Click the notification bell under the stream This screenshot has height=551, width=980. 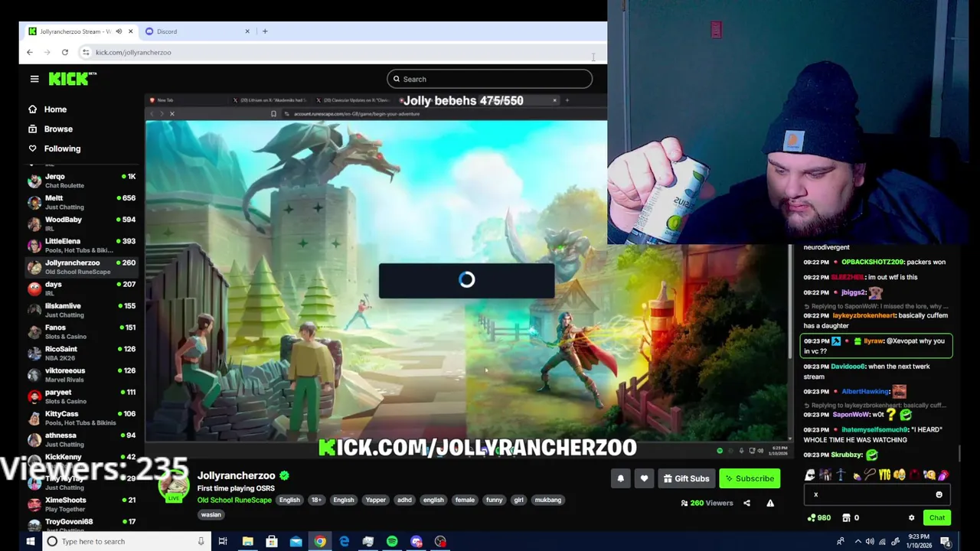pyautogui.click(x=621, y=478)
